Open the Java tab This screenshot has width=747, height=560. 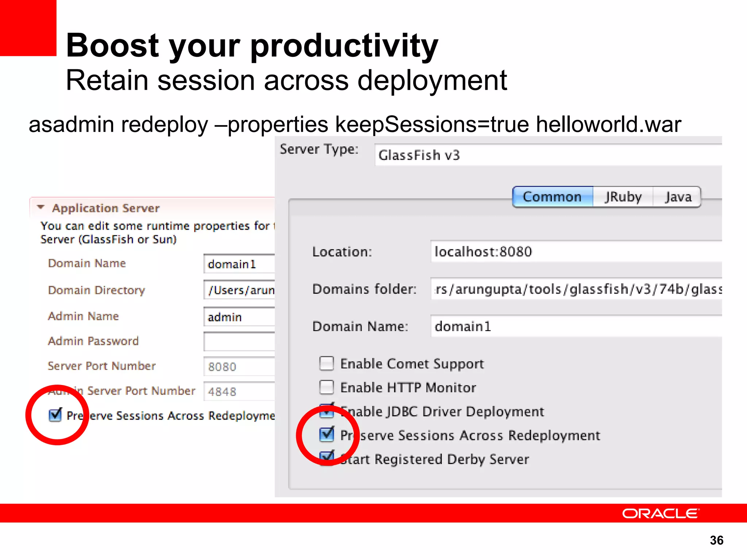678,197
